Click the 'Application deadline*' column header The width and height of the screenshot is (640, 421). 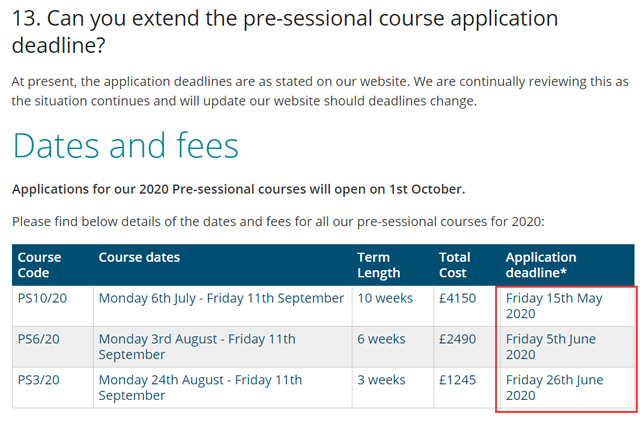pos(568,265)
